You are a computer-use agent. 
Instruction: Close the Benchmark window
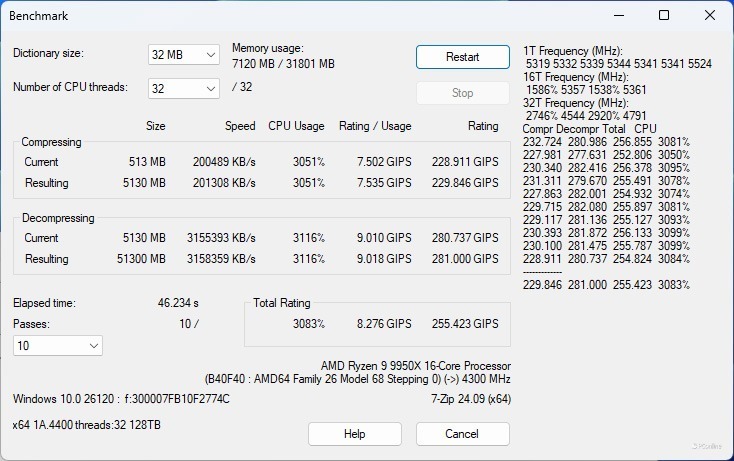(x=710, y=16)
